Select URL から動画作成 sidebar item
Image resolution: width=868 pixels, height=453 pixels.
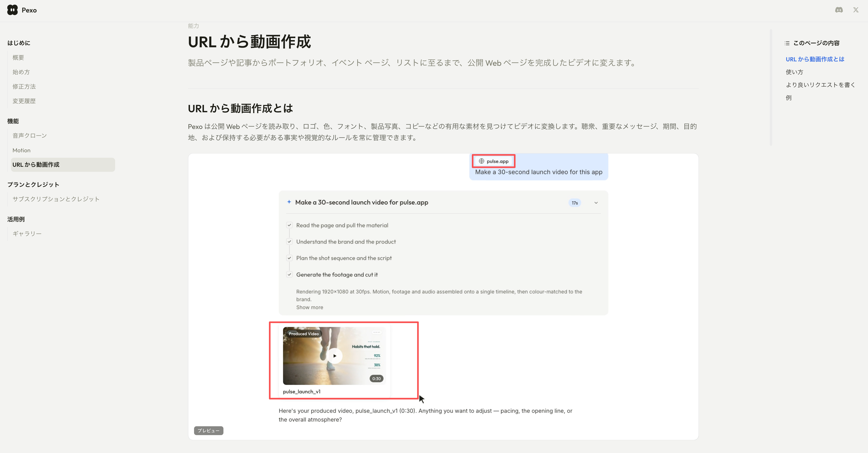tap(63, 165)
